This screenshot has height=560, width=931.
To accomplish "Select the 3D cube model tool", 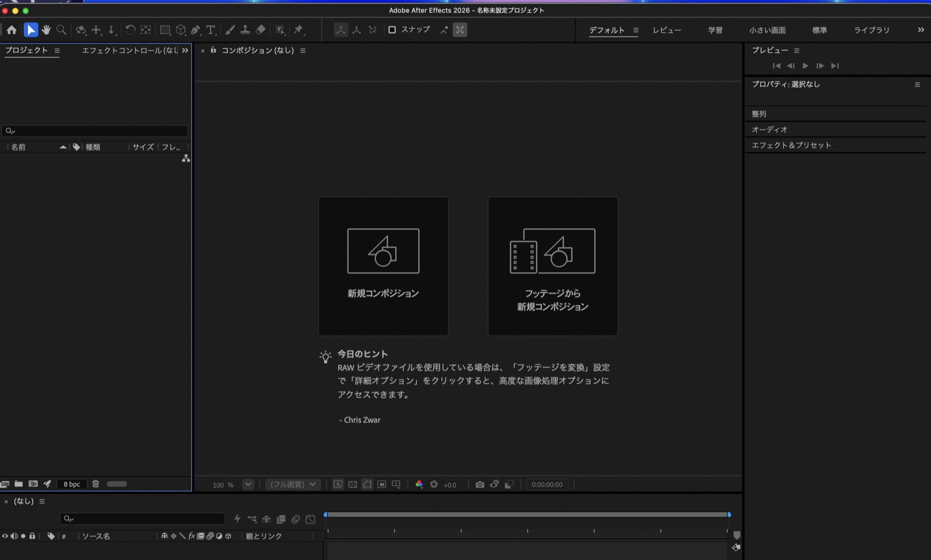I will point(181,30).
